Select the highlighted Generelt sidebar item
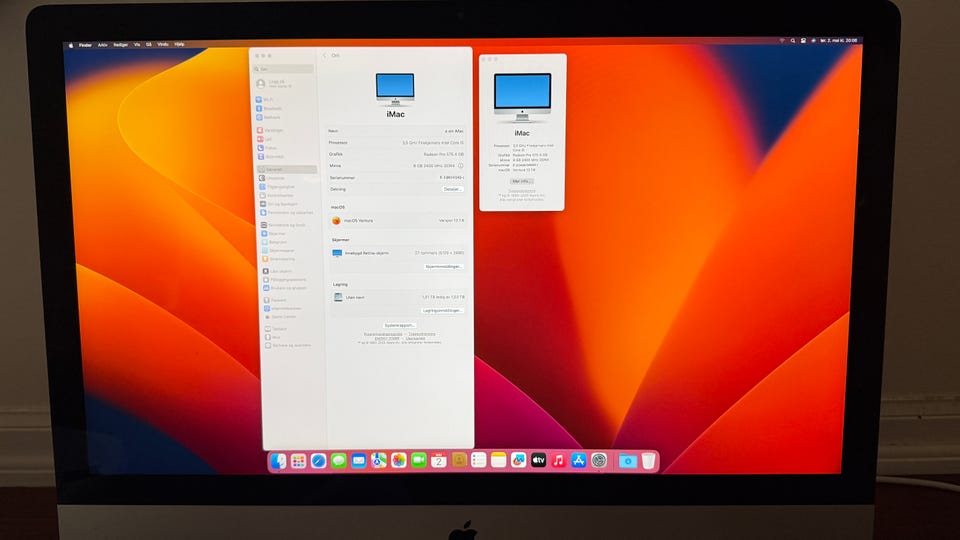The image size is (960, 540). (x=287, y=169)
